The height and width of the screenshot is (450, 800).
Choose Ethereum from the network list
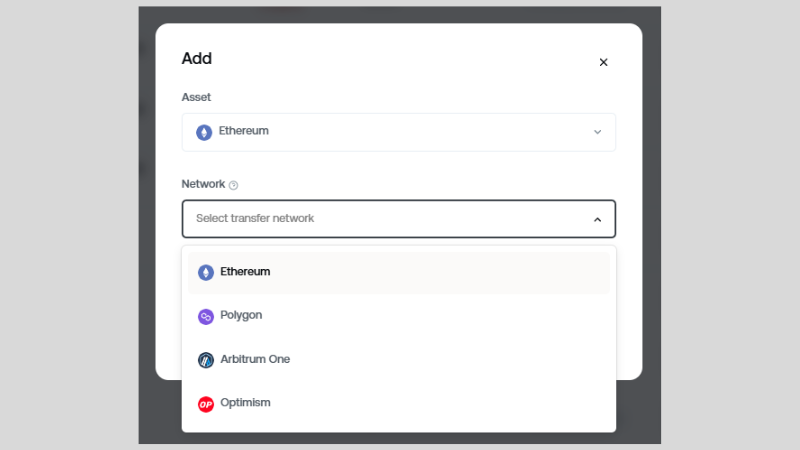(x=398, y=272)
